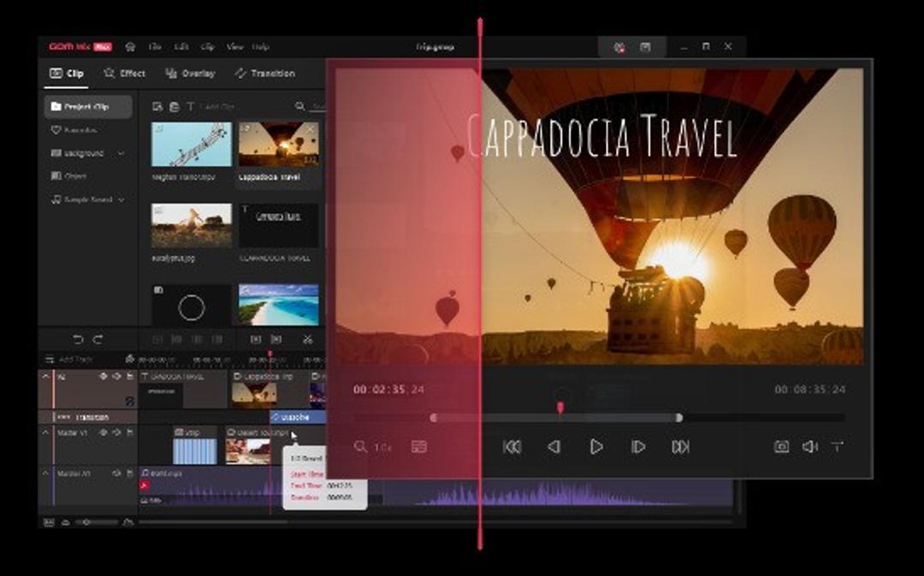The height and width of the screenshot is (576, 924).
Task: Expand the Background category dropdown
Action: [x=121, y=152]
